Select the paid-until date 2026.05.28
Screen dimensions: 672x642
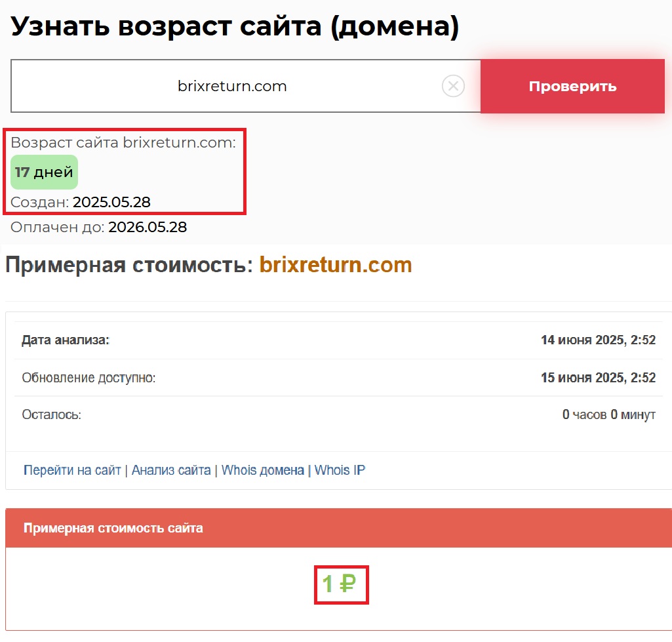click(148, 228)
